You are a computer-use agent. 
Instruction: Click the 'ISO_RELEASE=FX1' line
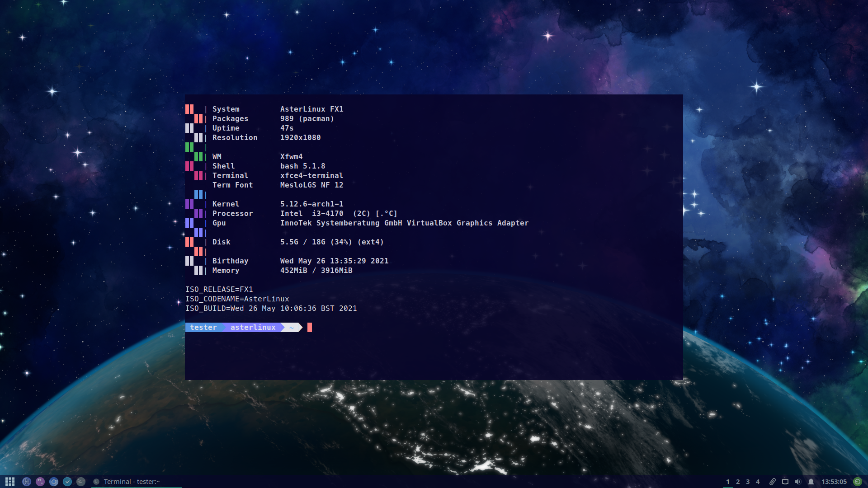pyautogui.click(x=219, y=289)
